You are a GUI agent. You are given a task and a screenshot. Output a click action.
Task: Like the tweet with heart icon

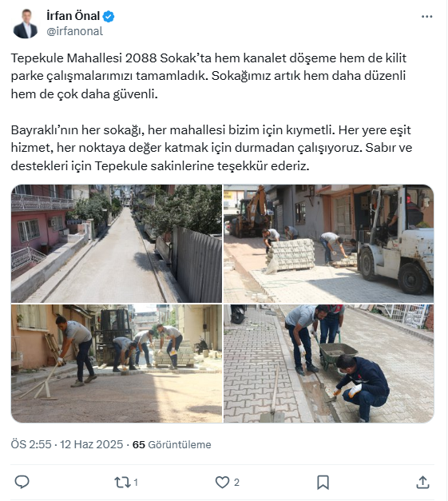222,482
